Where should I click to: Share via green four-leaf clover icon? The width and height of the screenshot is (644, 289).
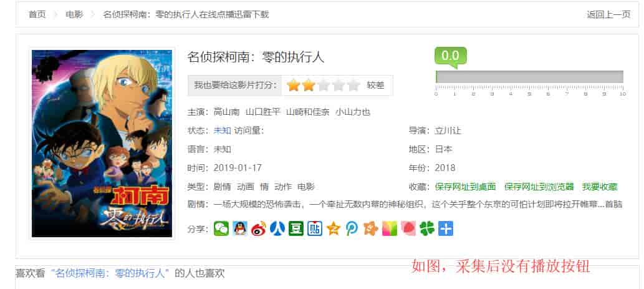427,228
